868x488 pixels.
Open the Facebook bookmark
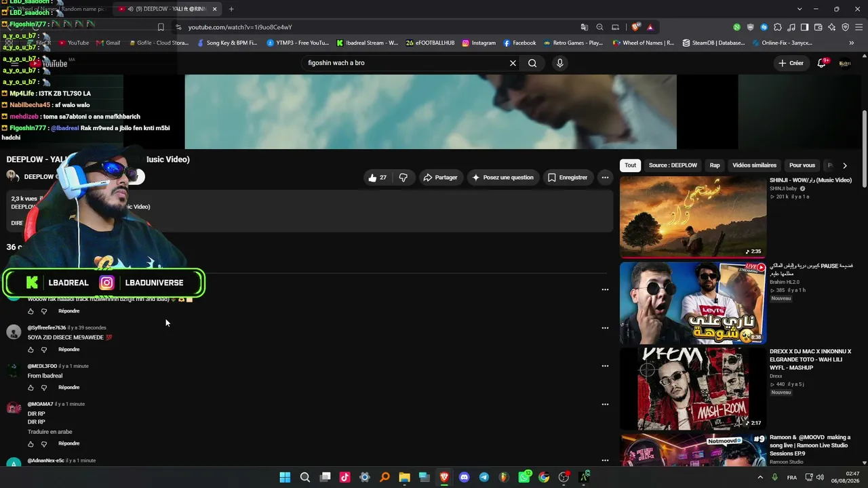click(x=519, y=43)
